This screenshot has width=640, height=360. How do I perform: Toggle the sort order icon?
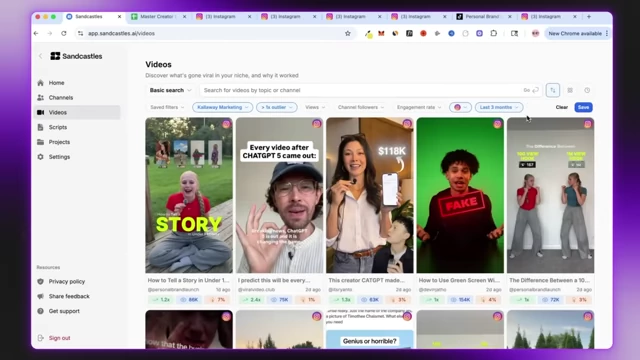[x=553, y=90]
